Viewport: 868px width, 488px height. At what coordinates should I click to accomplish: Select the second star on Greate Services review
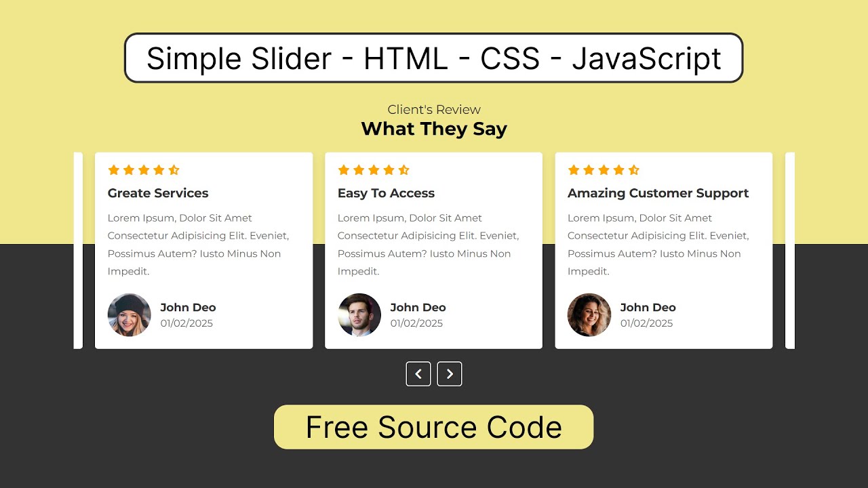pyautogui.click(x=127, y=169)
